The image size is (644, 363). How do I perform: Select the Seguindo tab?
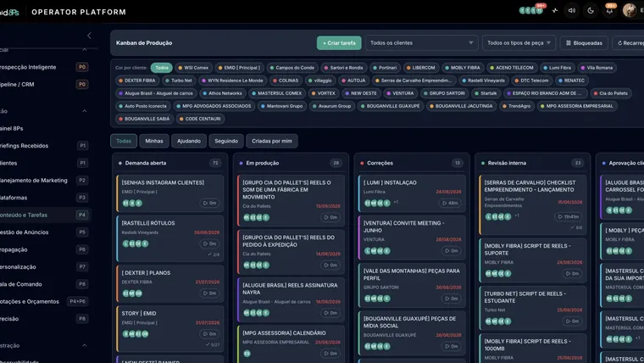coord(226,141)
